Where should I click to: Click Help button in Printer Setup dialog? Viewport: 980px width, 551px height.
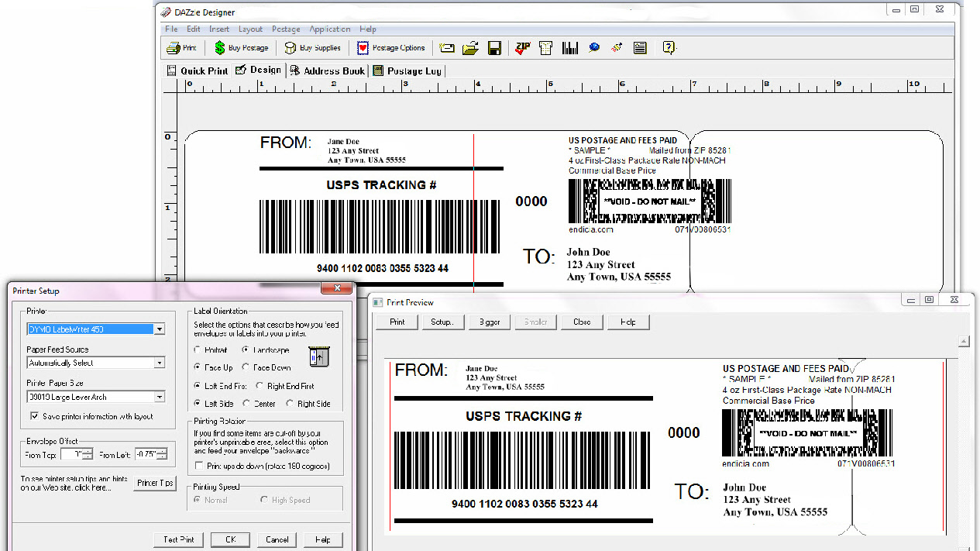(x=323, y=539)
